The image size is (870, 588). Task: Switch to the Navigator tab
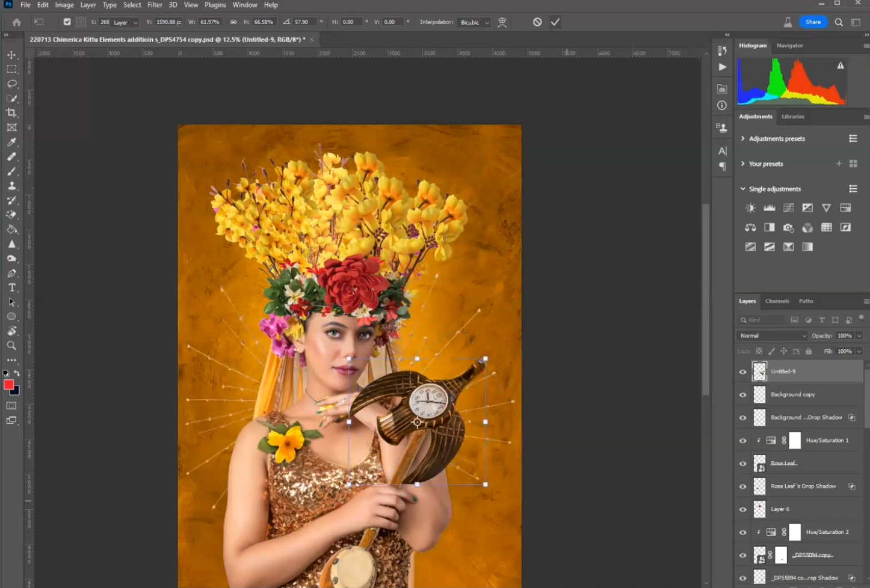coord(789,46)
